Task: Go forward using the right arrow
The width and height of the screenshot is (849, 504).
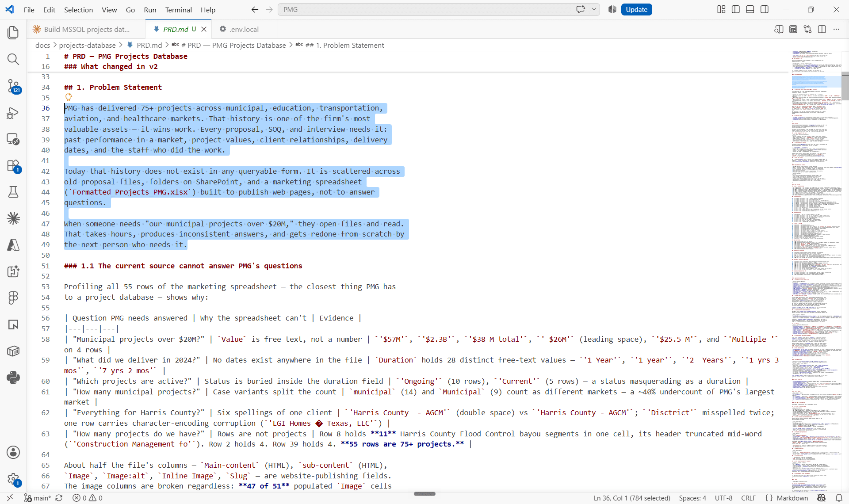Action: pos(269,10)
